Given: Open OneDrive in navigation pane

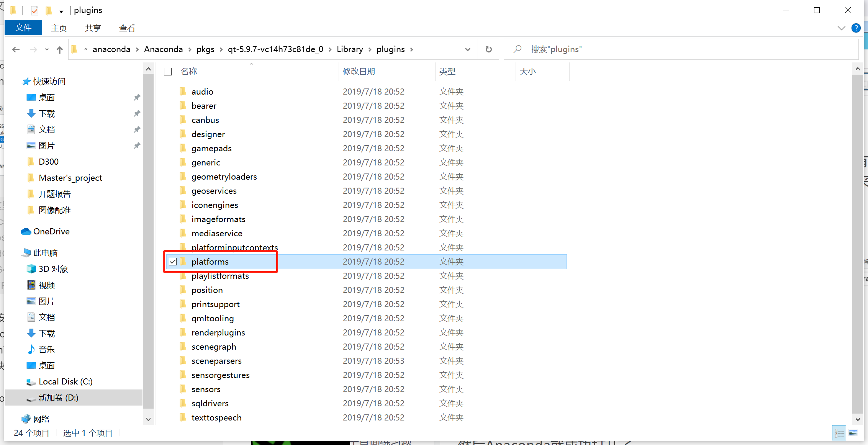Looking at the screenshot, I should point(51,231).
